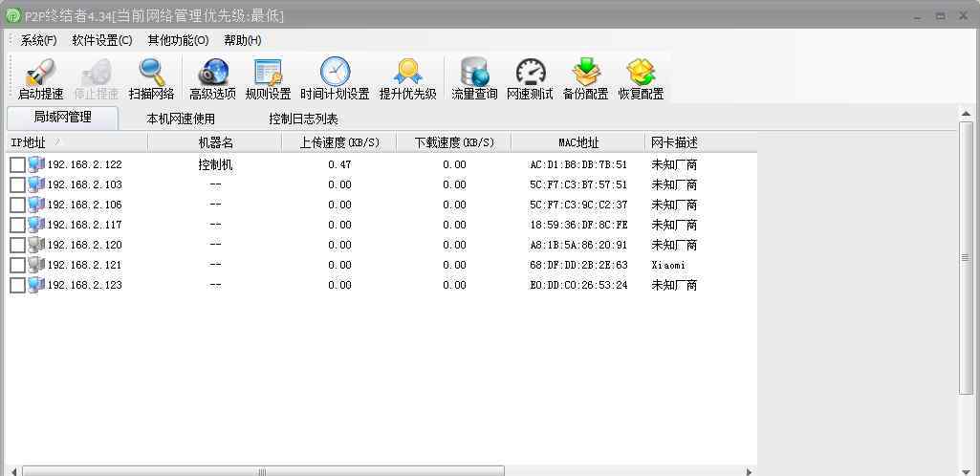
Task: Select MAC address E0:DD:C0:26:53:24
Action: [578, 285]
